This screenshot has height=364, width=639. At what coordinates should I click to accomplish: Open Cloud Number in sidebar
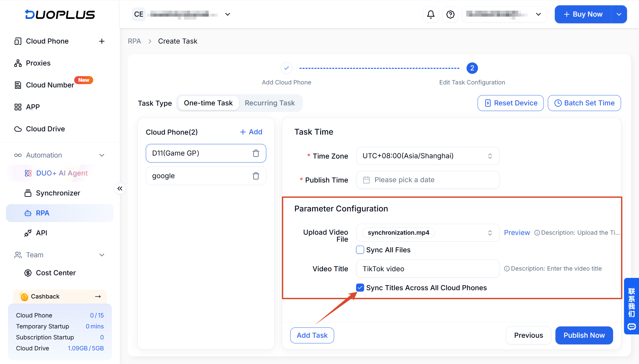tap(50, 85)
